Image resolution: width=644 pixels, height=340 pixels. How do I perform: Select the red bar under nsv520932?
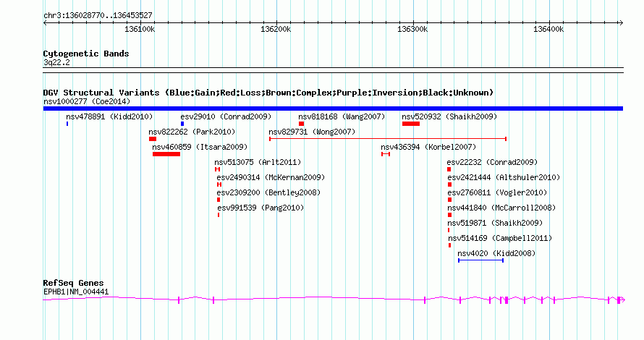coord(411,124)
